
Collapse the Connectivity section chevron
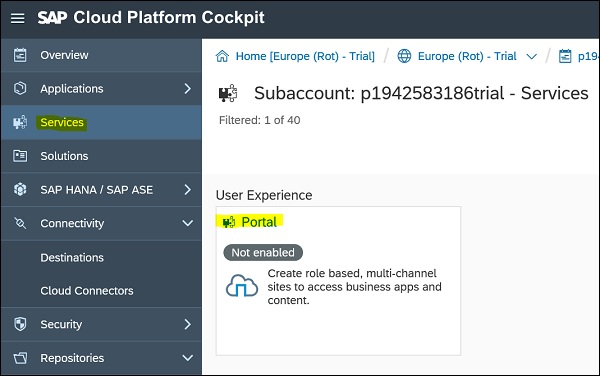188,223
